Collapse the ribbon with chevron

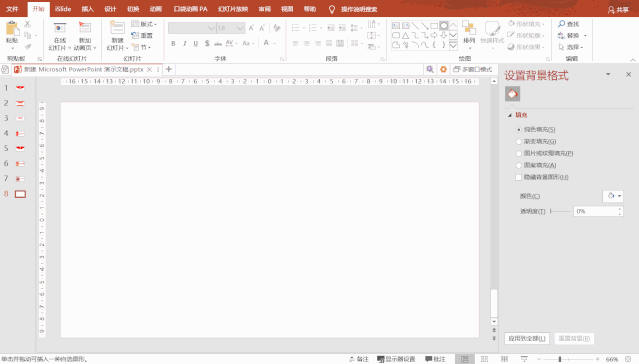coord(633,60)
